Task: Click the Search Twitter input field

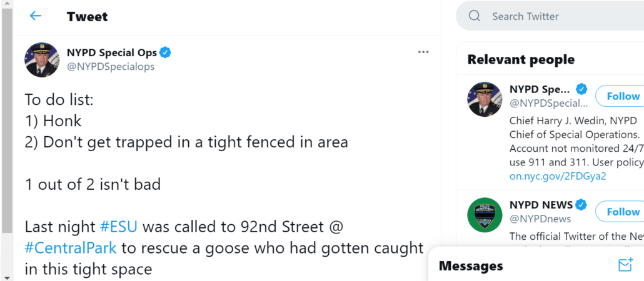Action: [x=556, y=16]
